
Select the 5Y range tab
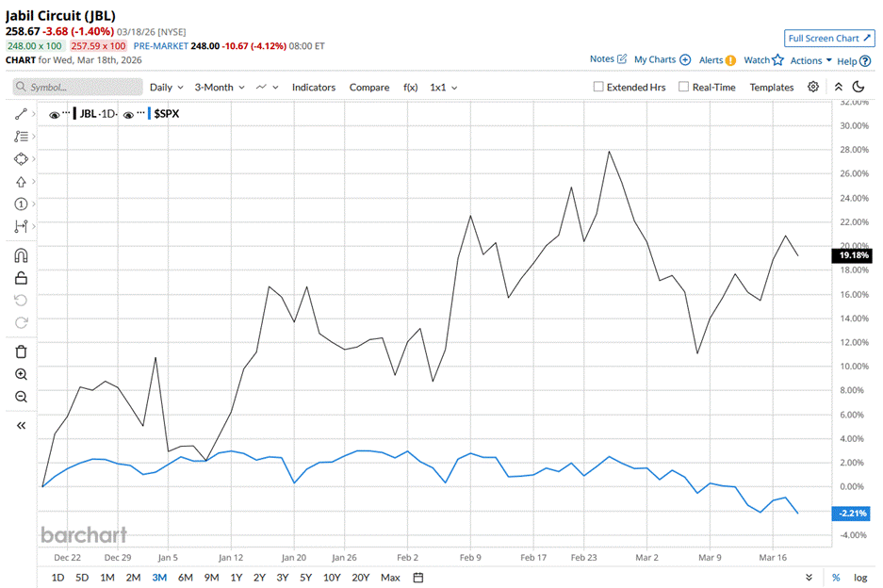click(305, 578)
